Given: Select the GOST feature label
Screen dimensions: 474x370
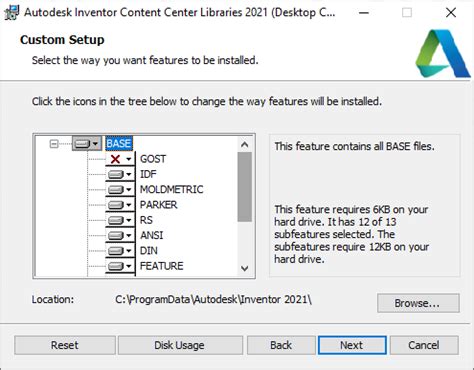Looking at the screenshot, I should pos(153,159).
